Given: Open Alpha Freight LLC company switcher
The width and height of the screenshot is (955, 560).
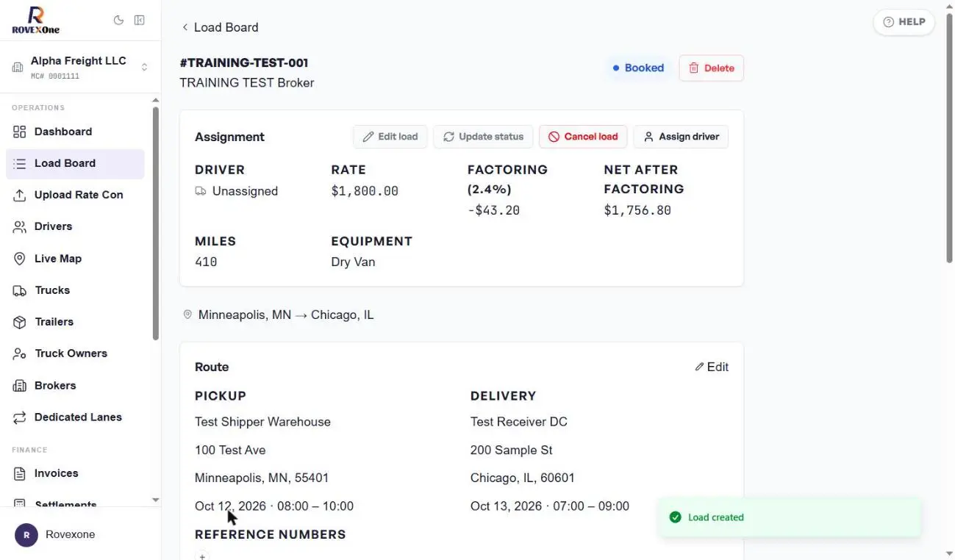Looking at the screenshot, I should coord(80,68).
